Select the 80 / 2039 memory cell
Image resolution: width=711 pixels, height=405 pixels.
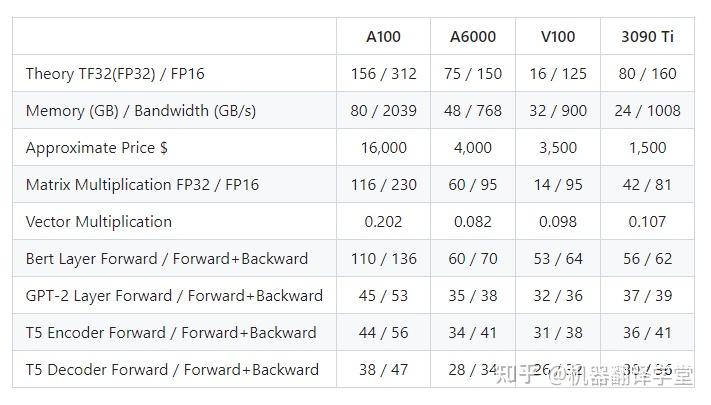[383, 111]
